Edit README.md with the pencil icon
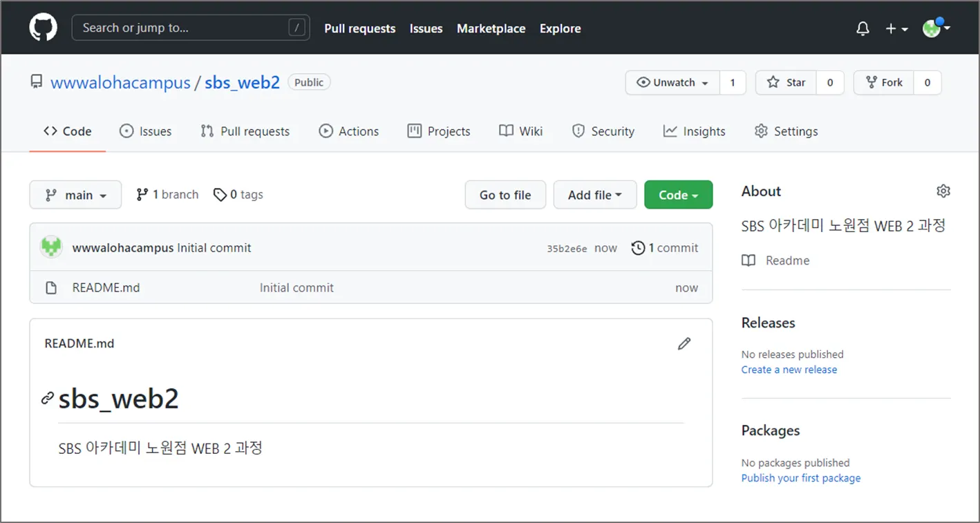The height and width of the screenshot is (523, 980). point(684,343)
